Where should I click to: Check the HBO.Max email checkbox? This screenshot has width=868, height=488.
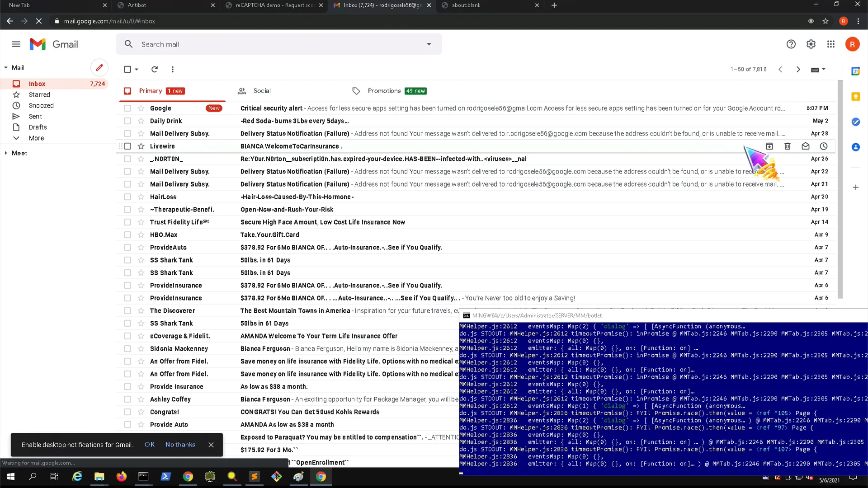click(127, 235)
